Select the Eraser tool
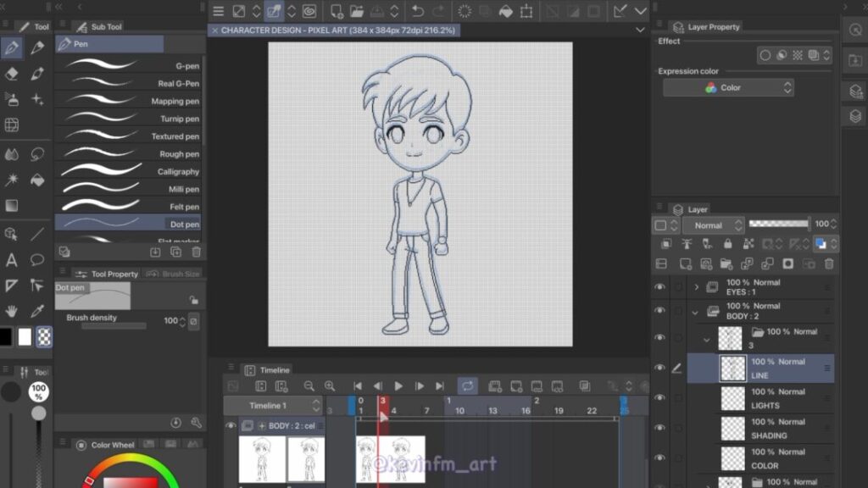 click(x=12, y=74)
